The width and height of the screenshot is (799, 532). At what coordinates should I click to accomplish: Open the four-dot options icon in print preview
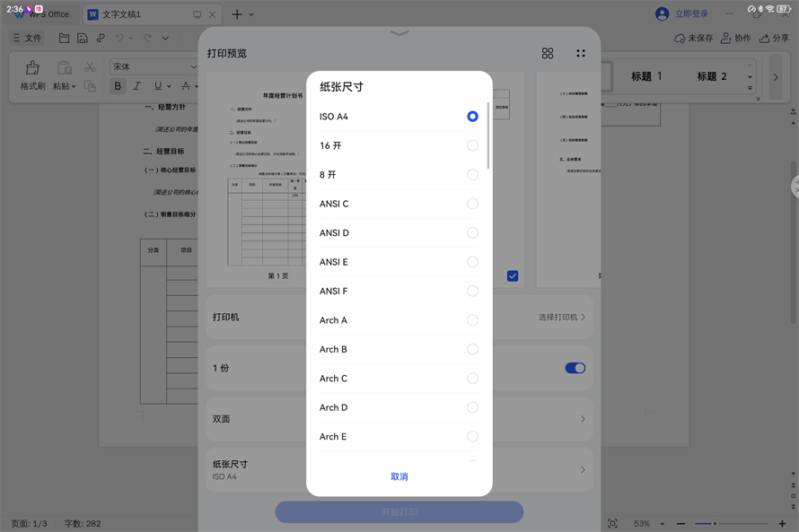click(580, 54)
